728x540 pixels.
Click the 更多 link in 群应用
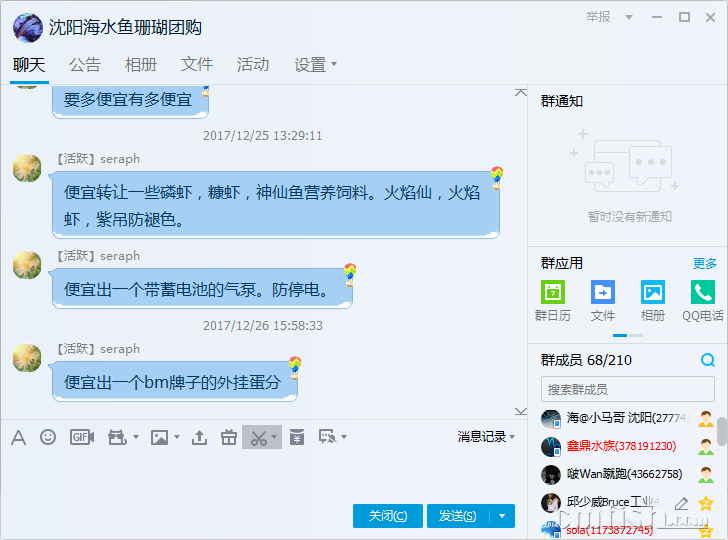[x=705, y=263]
